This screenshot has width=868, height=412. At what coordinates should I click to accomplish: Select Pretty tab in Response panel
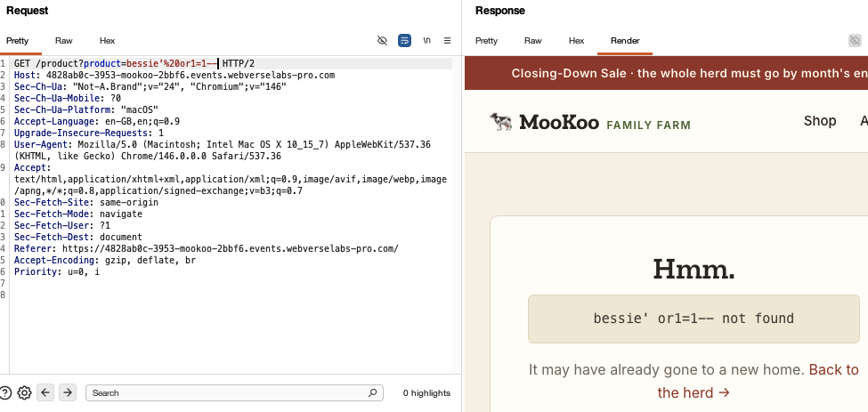tap(487, 40)
